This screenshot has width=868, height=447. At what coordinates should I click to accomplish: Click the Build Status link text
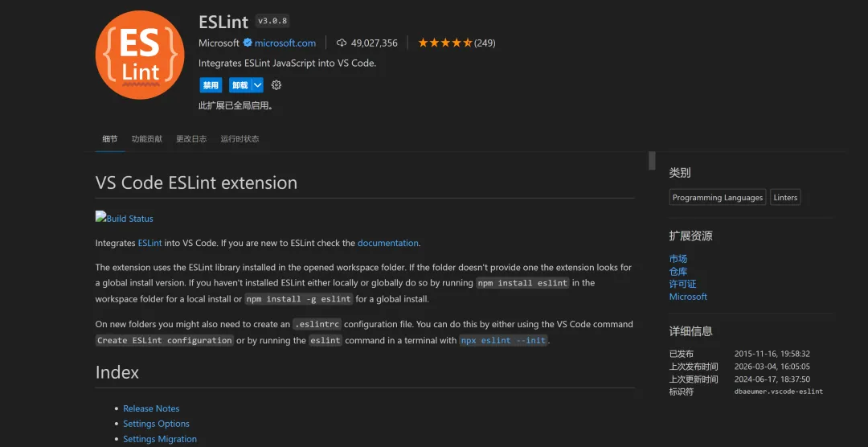pos(129,218)
